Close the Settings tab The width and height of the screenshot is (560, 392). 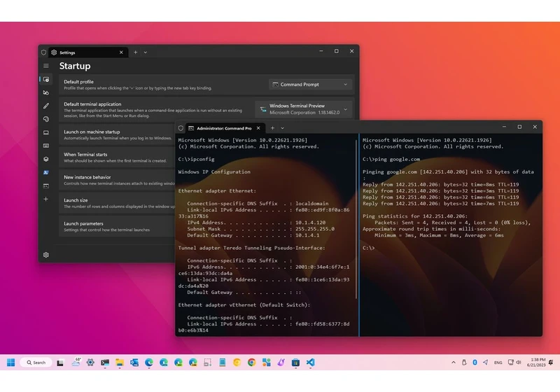pos(121,52)
